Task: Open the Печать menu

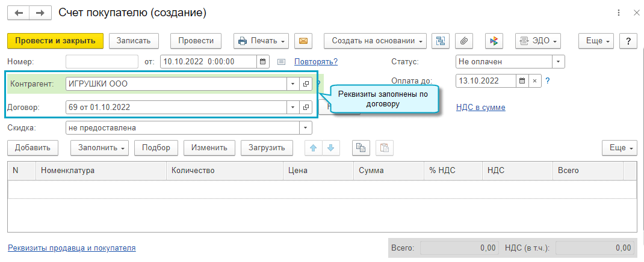Action: 261,41
